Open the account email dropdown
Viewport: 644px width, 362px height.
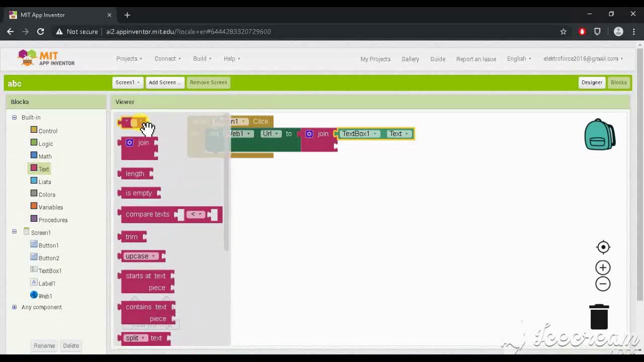point(583,59)
